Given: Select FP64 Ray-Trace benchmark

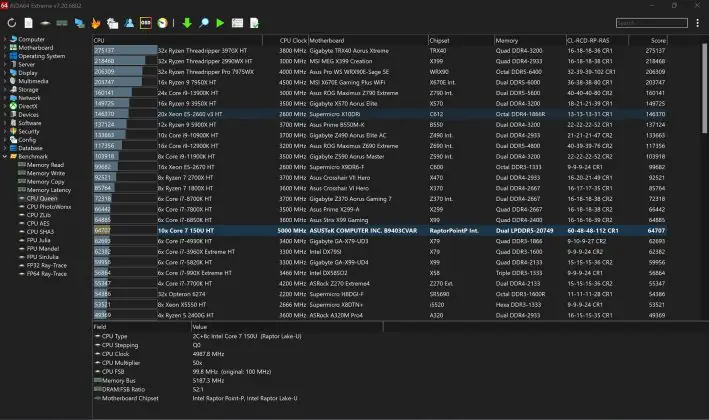Looking at the screenshot, I should (47, 274).
